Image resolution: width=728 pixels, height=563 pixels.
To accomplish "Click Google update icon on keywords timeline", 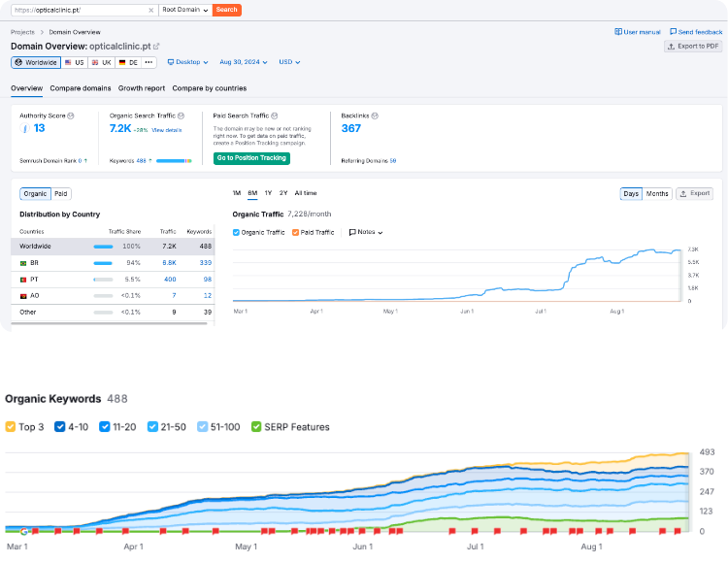I will [x=23, y=531].
